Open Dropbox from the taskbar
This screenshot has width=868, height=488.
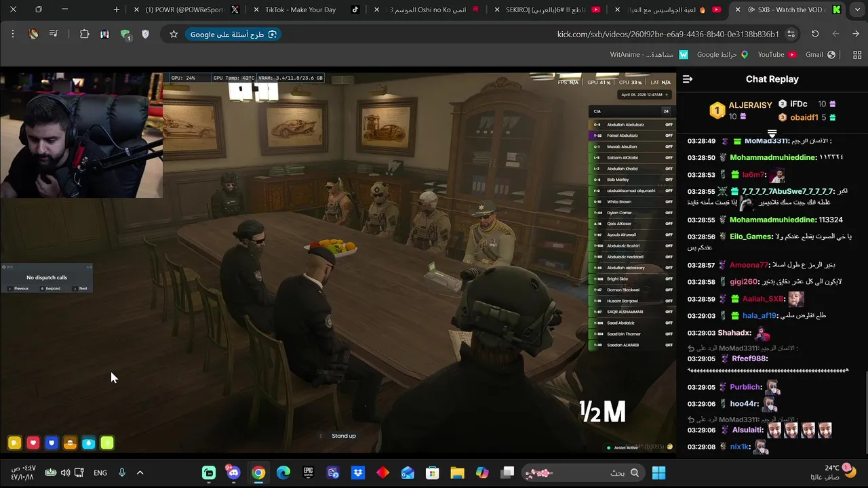[358, 472]
